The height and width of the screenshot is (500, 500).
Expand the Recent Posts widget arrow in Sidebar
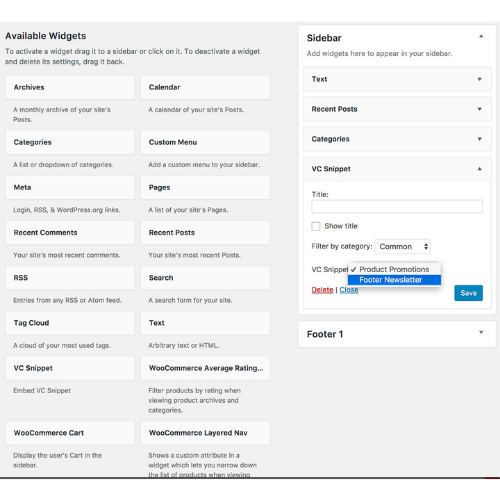coord(480,109)
